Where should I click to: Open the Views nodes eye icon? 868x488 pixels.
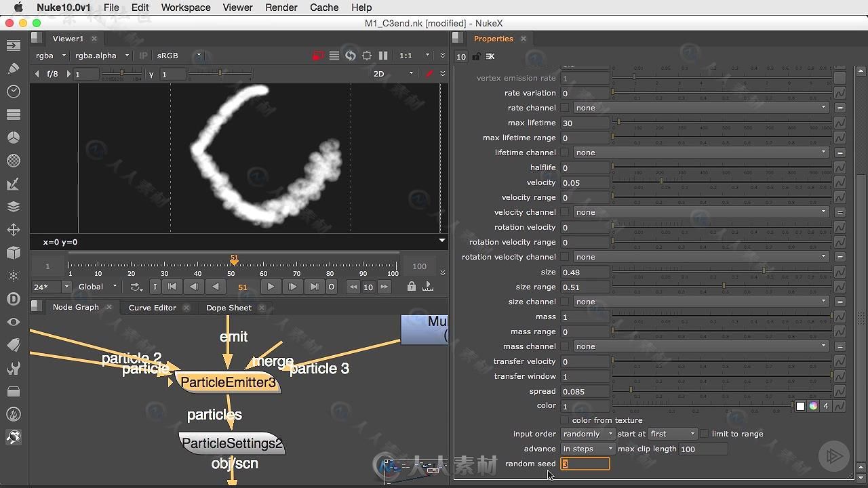click(13, 322)
